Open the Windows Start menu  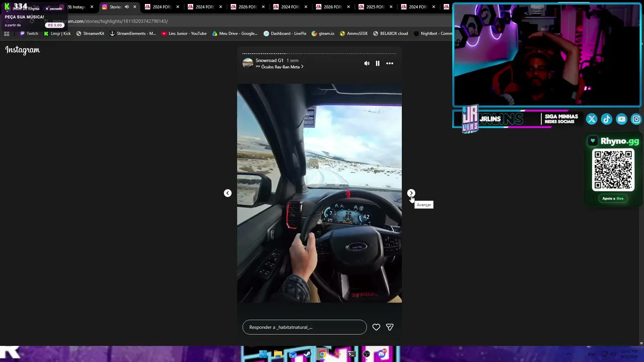point(263,354)
